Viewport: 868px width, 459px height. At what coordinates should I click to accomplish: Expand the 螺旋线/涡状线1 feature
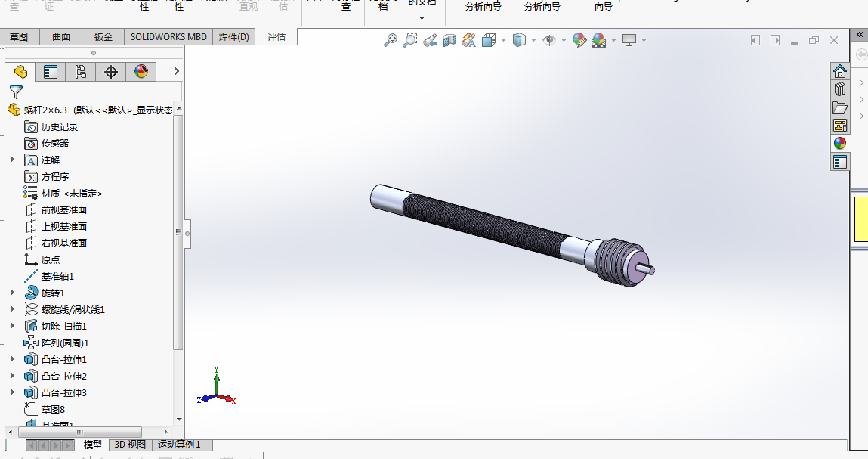(13, 309)
